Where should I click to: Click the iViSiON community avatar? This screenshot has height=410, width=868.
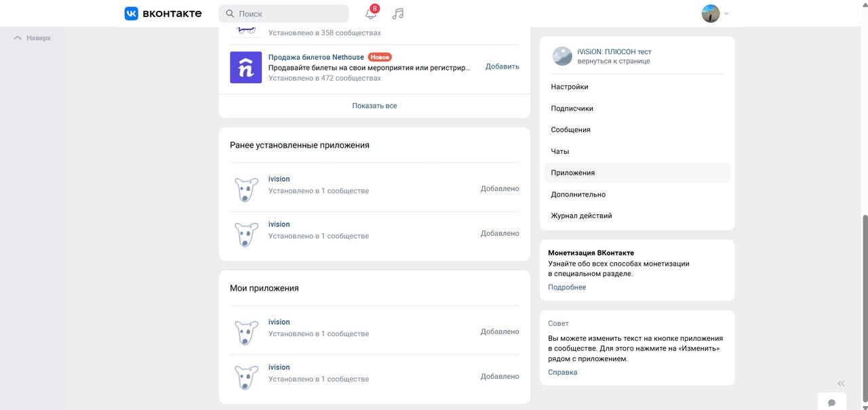[562, 56]
